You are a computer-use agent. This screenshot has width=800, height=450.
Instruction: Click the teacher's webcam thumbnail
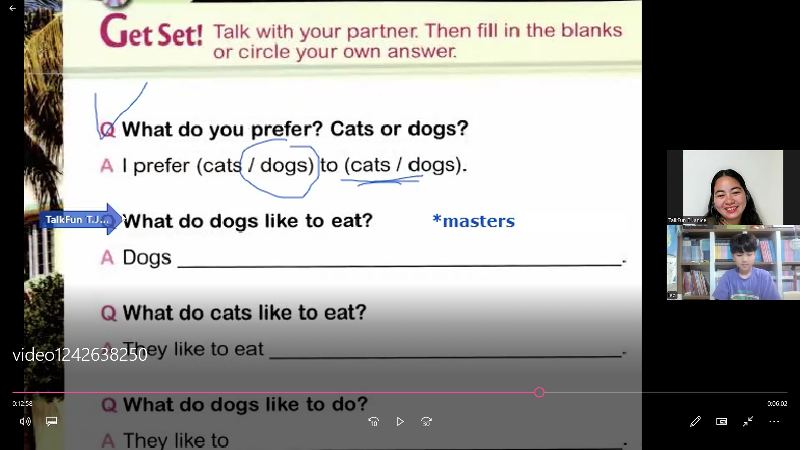point(725,187)
